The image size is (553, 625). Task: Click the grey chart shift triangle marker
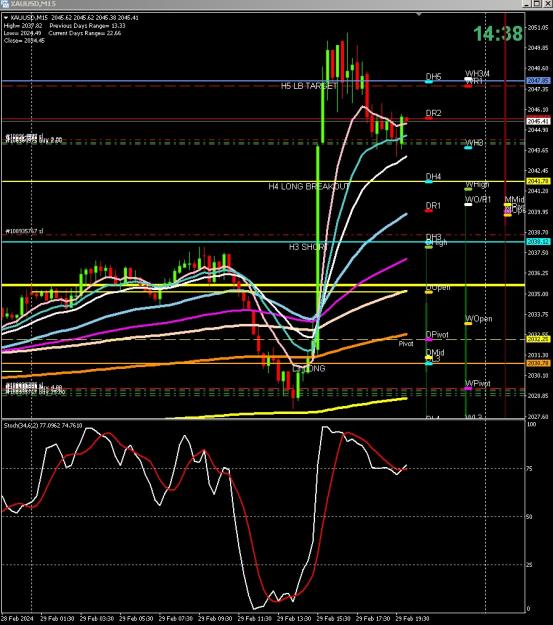click(x=419, y=14)
